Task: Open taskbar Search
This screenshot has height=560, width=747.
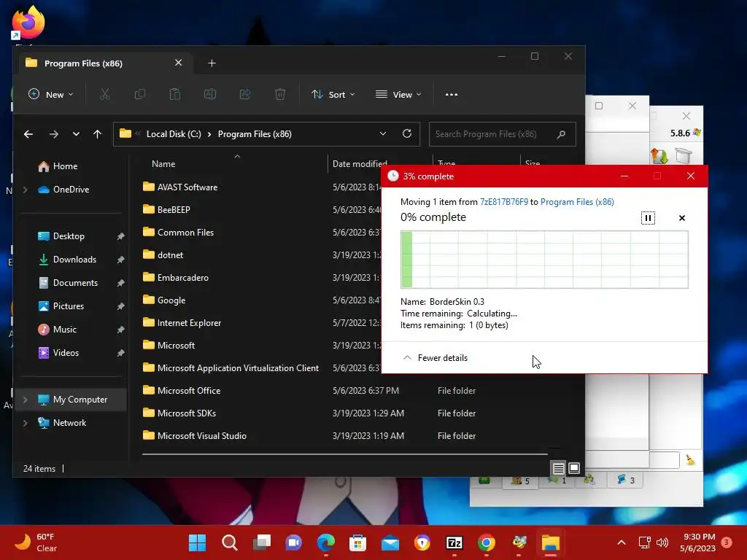Action: tap(230, 542)
